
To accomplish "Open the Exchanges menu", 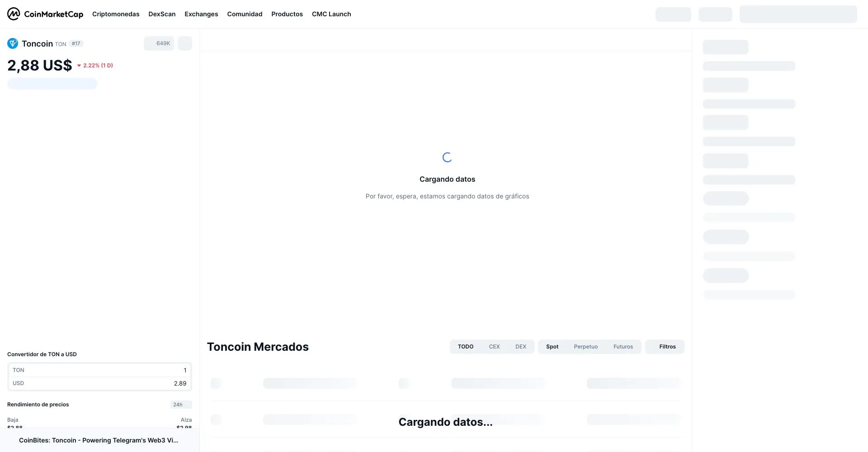I will [201, 14].
